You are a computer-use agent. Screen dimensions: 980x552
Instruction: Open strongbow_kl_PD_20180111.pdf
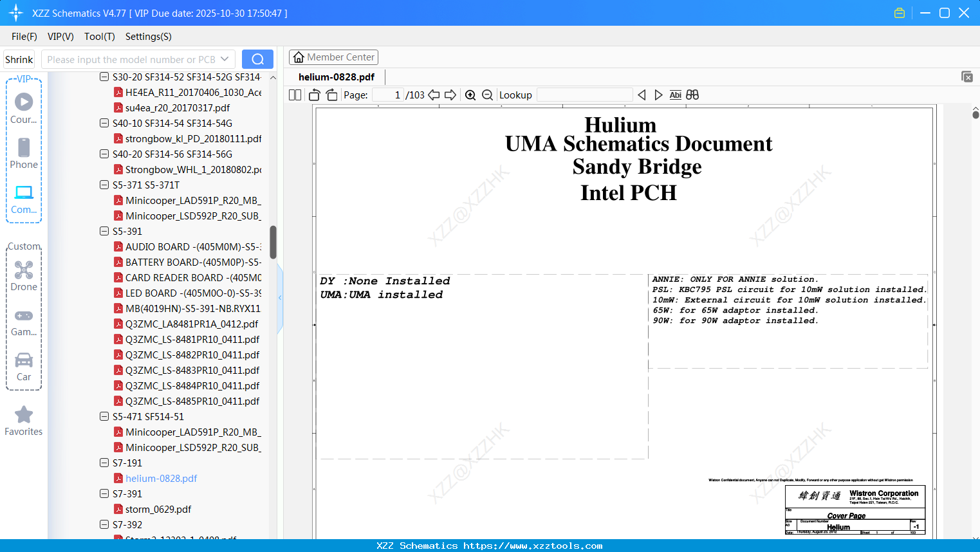(188, 138)
